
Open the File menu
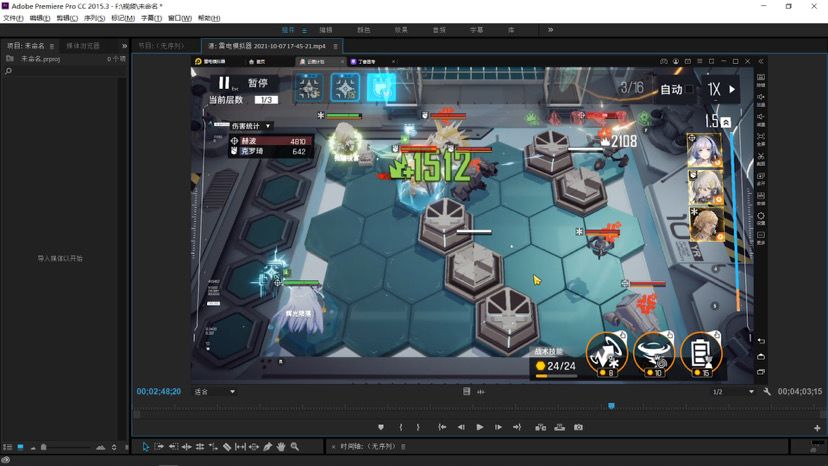pyautogui.click(x=13, y=18)
